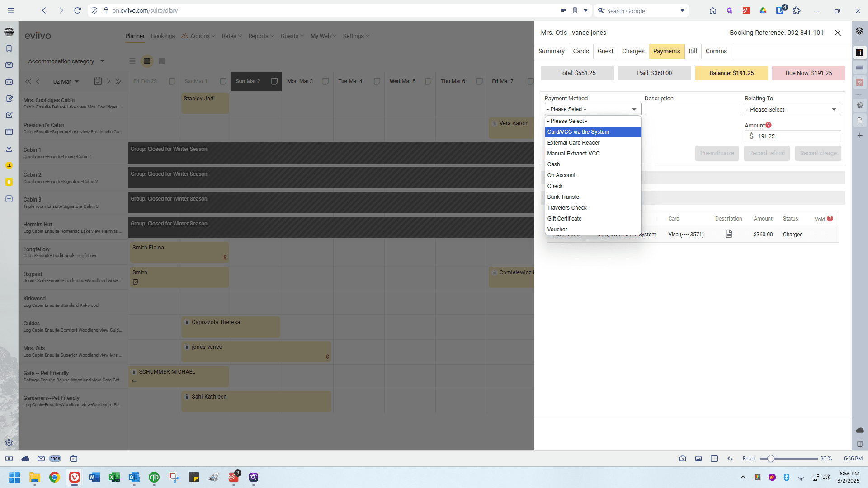Image resolution: width=868 pixels, height=488 pixels.
Task: Open the receipt document icon in payment row
Action: [729, 234]
